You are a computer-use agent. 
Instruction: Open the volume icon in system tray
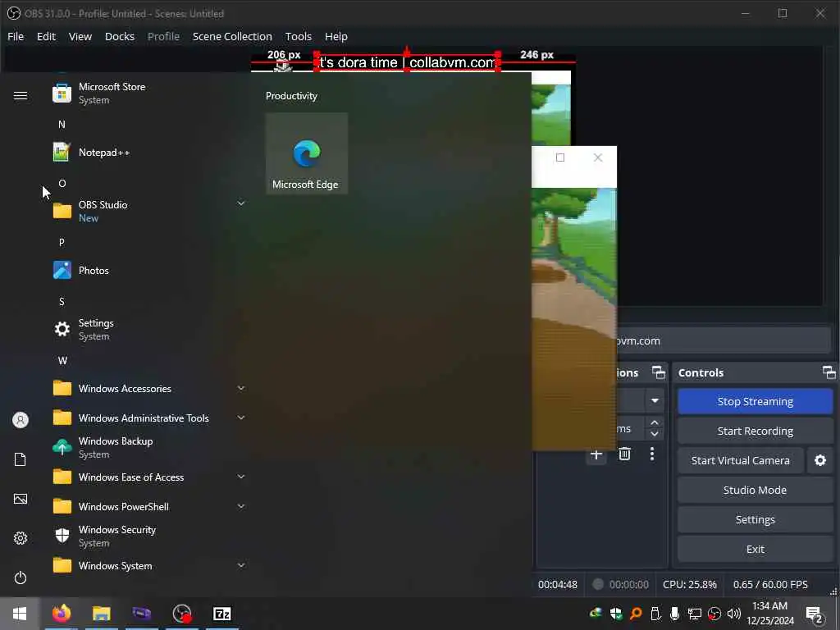(x=734, y=614)
